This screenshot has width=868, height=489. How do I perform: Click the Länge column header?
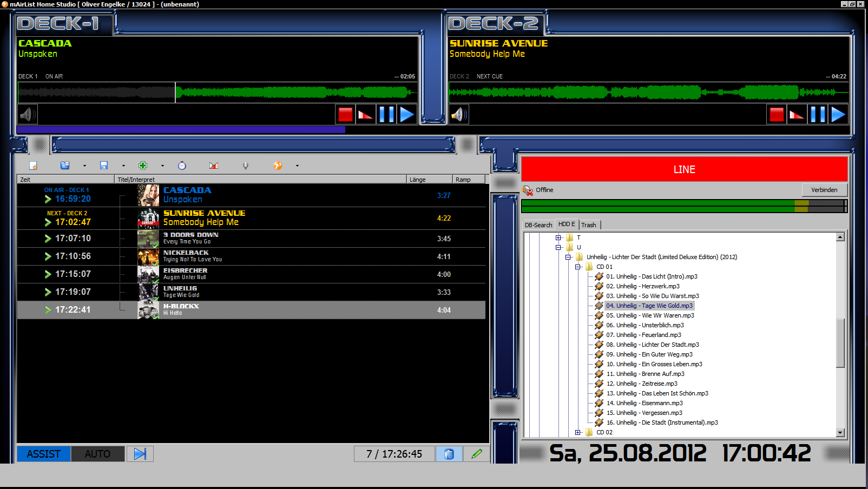click(x=430, y=180)
